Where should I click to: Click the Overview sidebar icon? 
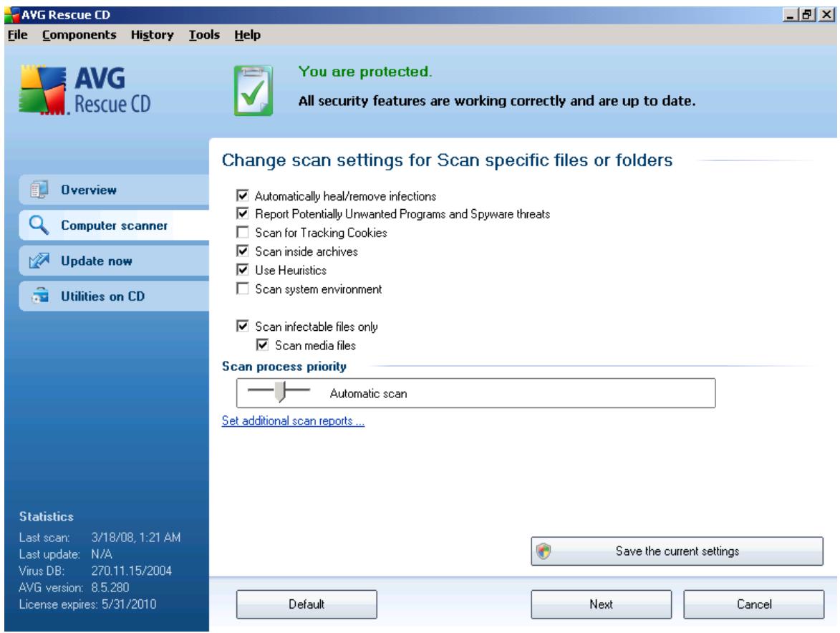point(39,190)
